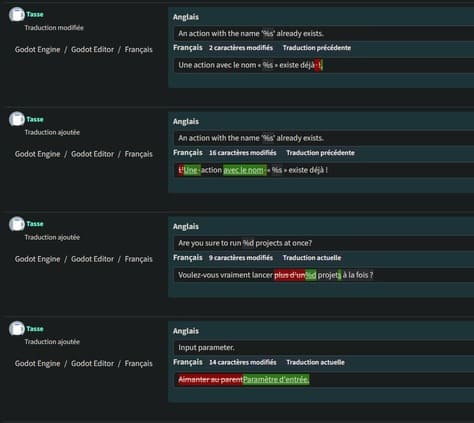Image resolution: width=474 pixels, height=423 pixels.
Task: Open Français link in Traduction modifiée entry
Action: click(138, 50)
